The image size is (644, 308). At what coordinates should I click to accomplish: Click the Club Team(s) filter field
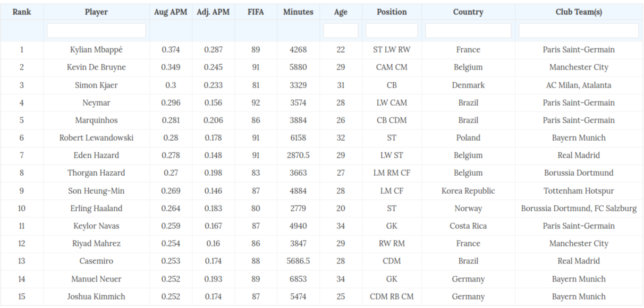pos(579,31)
